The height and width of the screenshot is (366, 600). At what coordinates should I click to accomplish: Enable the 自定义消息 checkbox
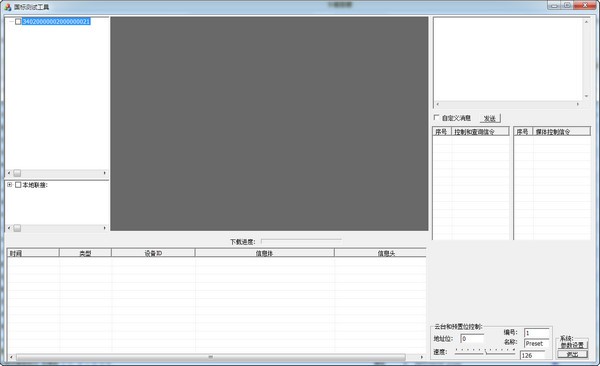tap(436, 117)
